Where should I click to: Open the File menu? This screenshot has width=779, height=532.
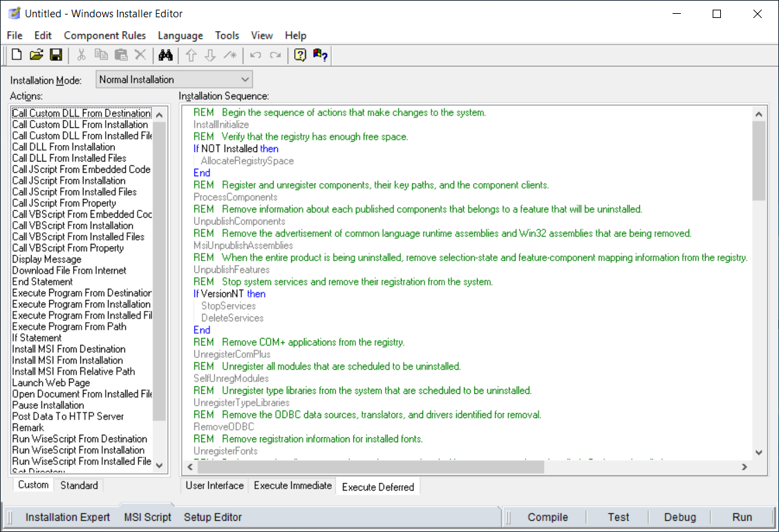tap(15, 35)
